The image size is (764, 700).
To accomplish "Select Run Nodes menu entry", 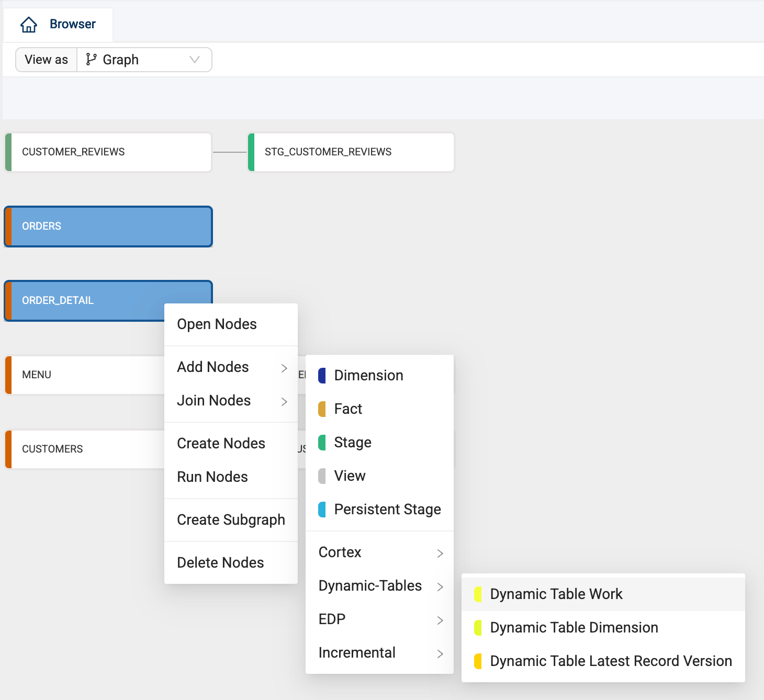I will pyautogui.click(x=212, y=477).
